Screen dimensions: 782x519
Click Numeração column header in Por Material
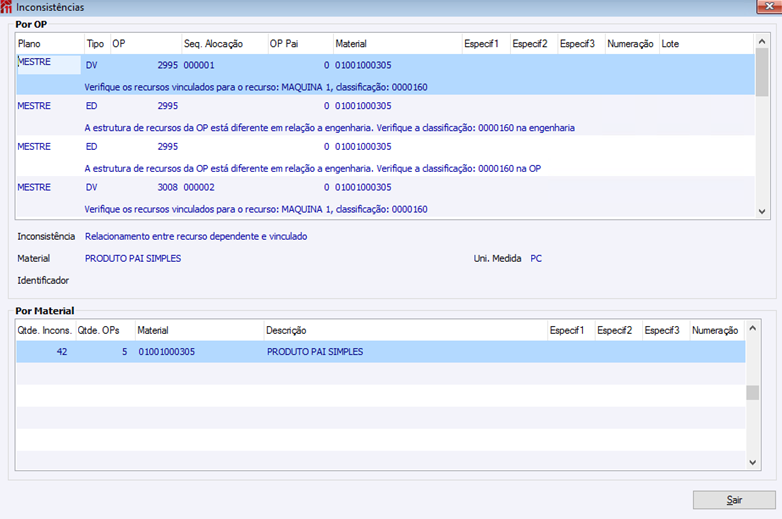pyautogui.click(x=717, y=331)
